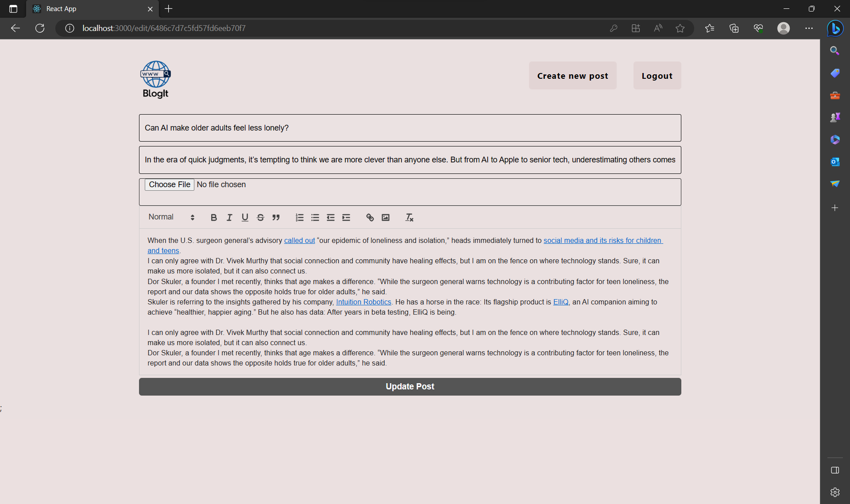Clear text formatting
The image size is (850, 504).
(410, 217)
